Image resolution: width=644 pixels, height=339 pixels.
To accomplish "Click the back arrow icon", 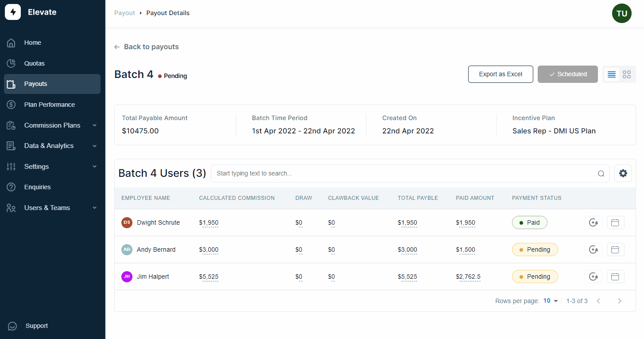I will click(x=117, y=47).
